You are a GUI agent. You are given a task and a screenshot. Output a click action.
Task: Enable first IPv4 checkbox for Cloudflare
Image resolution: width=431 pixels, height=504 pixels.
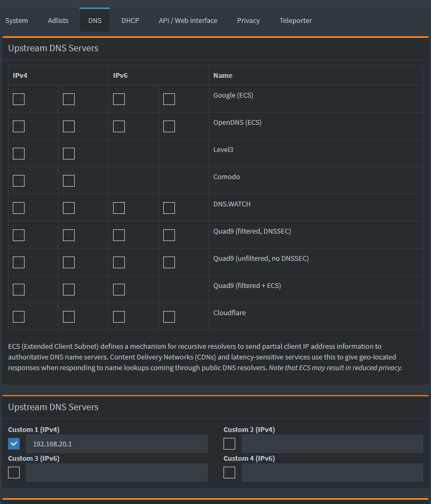[19, 317]
